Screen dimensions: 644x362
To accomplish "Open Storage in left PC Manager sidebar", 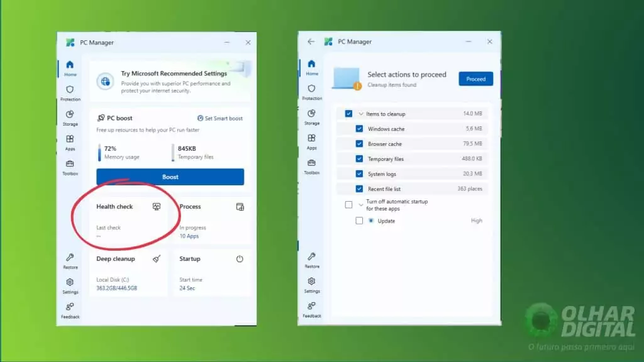I will point(70,118).
